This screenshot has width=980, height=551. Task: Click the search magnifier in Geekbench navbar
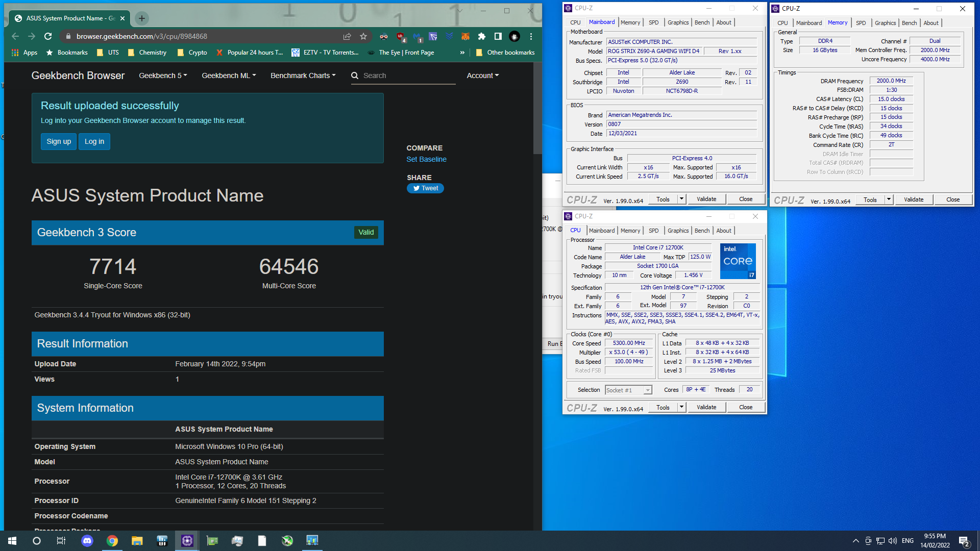pos(355,76)
